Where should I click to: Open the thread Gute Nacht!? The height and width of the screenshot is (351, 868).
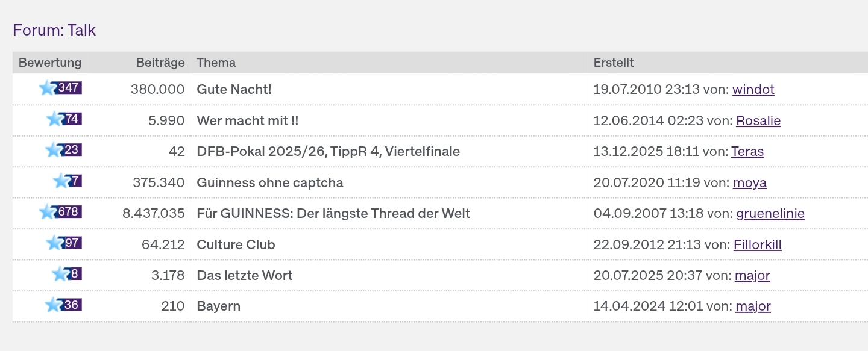point(234,90)
